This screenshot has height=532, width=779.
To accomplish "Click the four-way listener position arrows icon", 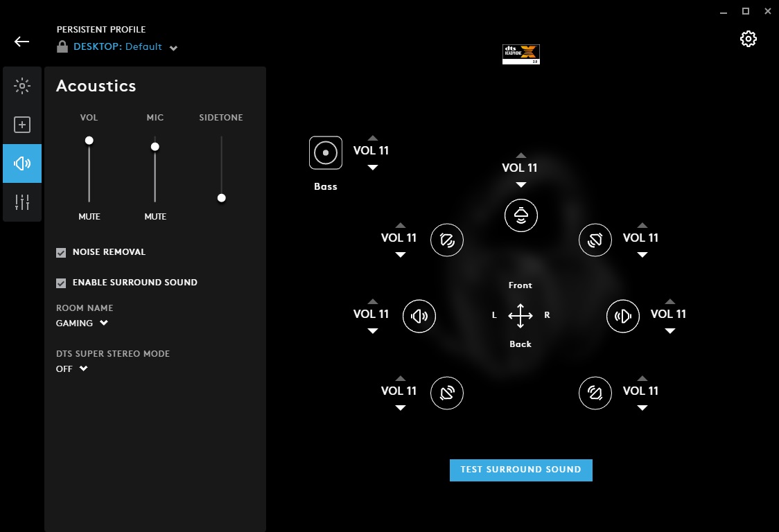I will pyautogui.click(x=520, y=316).
